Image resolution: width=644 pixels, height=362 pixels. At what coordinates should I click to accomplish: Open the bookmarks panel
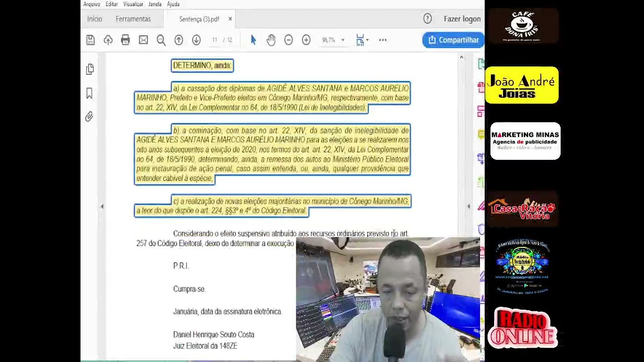pyautogui.click(x=90, y=93)
